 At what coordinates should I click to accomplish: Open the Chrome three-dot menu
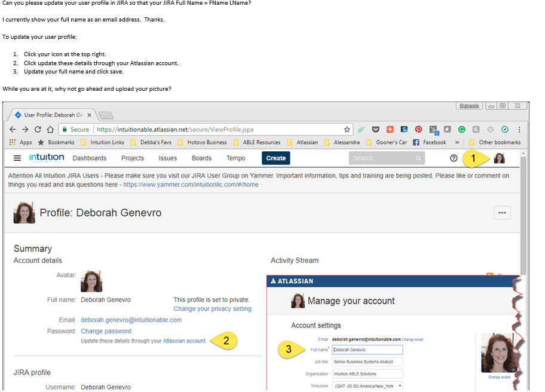tap(519, 130)
